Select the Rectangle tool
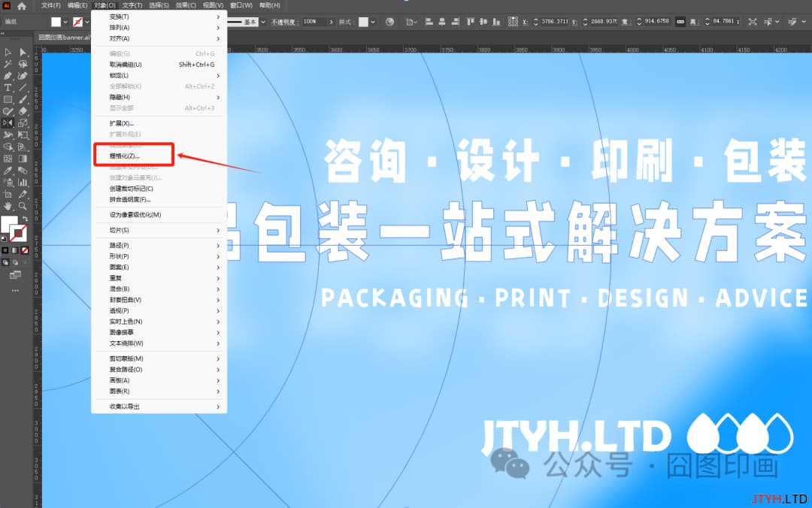 click(8, 99)
